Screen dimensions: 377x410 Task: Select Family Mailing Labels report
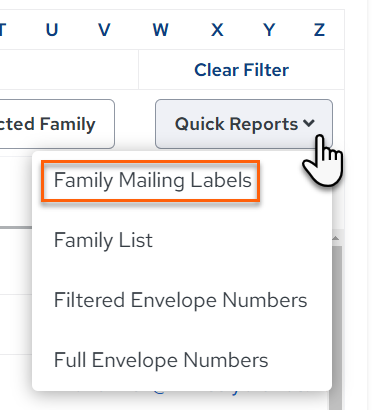tap(152, 180)
